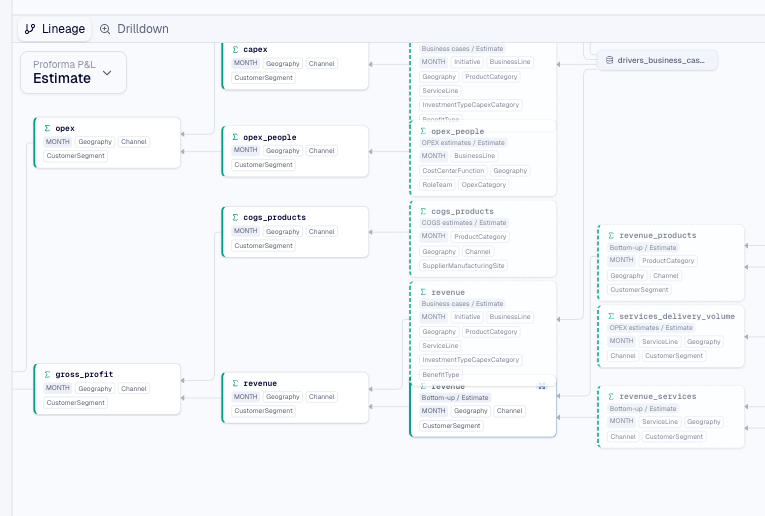The height and width of the screenshot is (516, 765).
Task: Click SupplierManufacturingSite tag on cogs_products
Action: 464,266
